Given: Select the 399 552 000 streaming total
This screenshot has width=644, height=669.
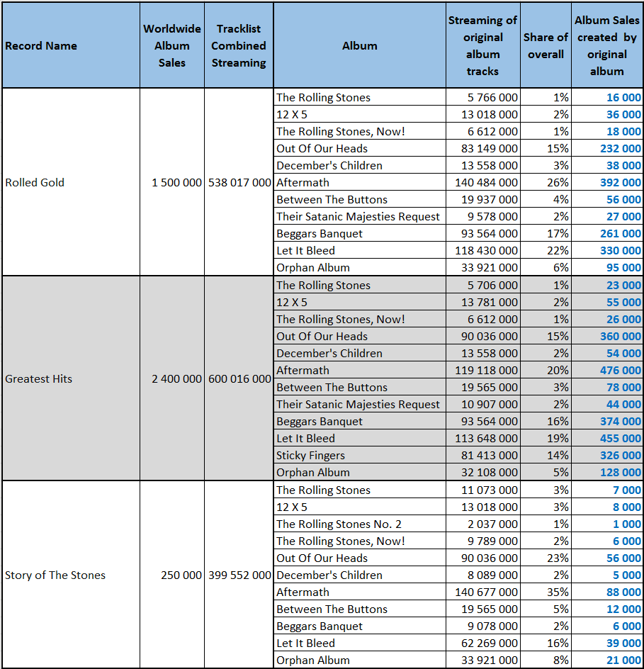Looking at the screenshot, I should coord(239,575).
